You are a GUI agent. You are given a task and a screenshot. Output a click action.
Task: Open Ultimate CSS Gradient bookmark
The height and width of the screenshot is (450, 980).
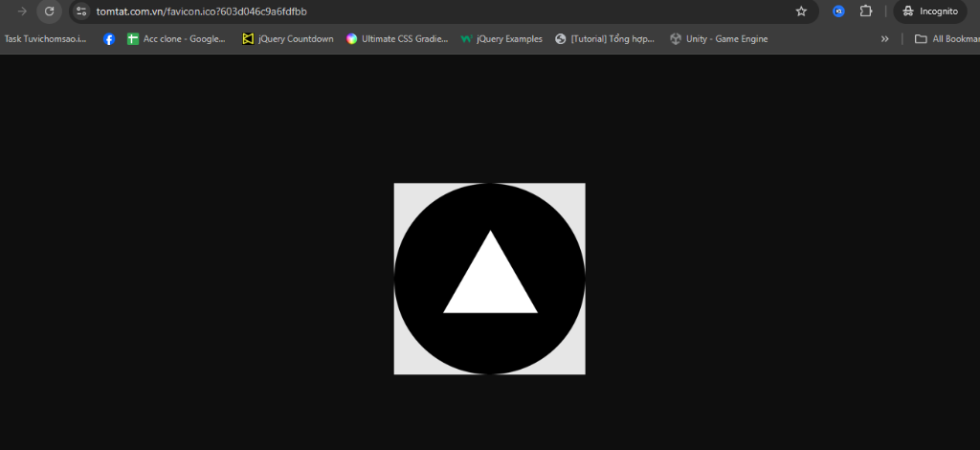coord(397,39)
